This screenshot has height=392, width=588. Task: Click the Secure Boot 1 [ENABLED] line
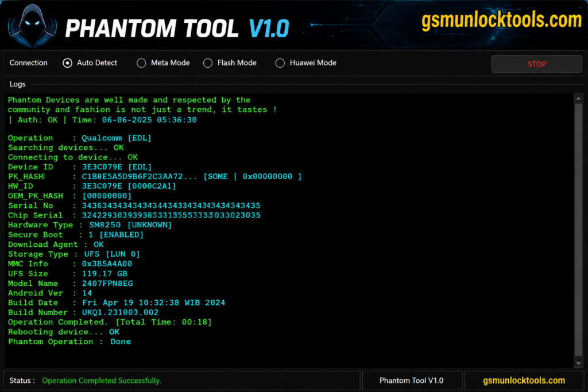(76, 235)
